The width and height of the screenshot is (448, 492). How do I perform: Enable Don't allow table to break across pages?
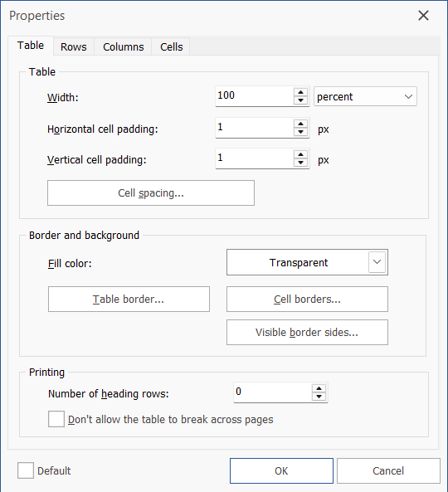click(x=56, y=419)
